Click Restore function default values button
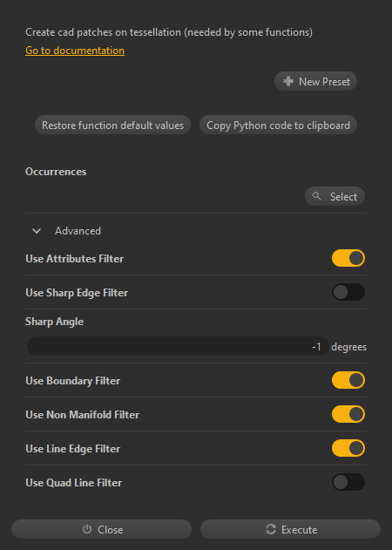This screenshot has width=392, height=550. (112, 125)
